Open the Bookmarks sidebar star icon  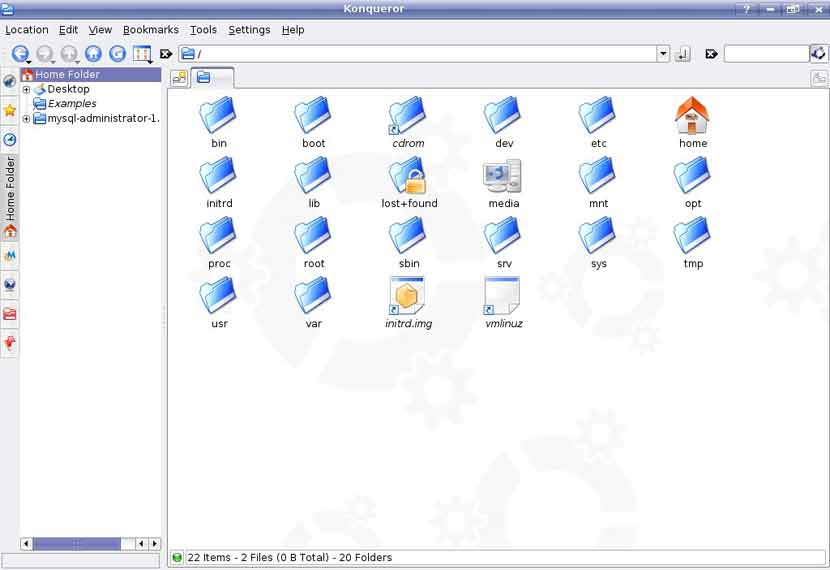tap(10, 111)
